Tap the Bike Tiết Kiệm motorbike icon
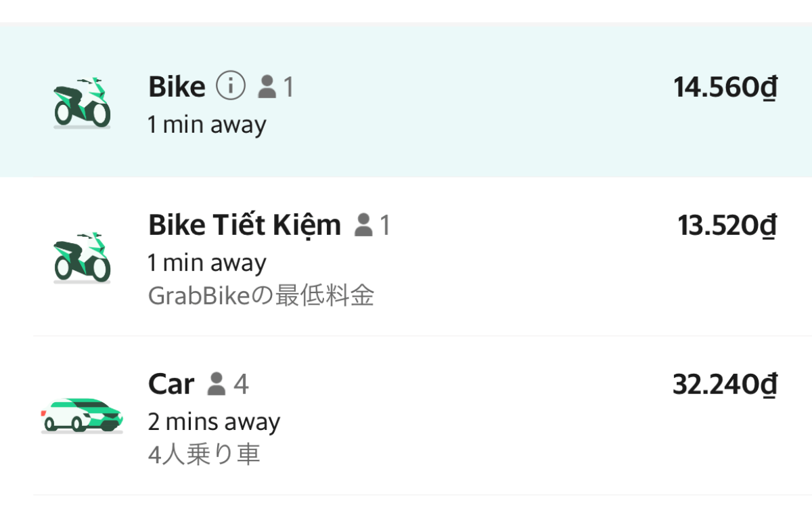 (82, 257)
